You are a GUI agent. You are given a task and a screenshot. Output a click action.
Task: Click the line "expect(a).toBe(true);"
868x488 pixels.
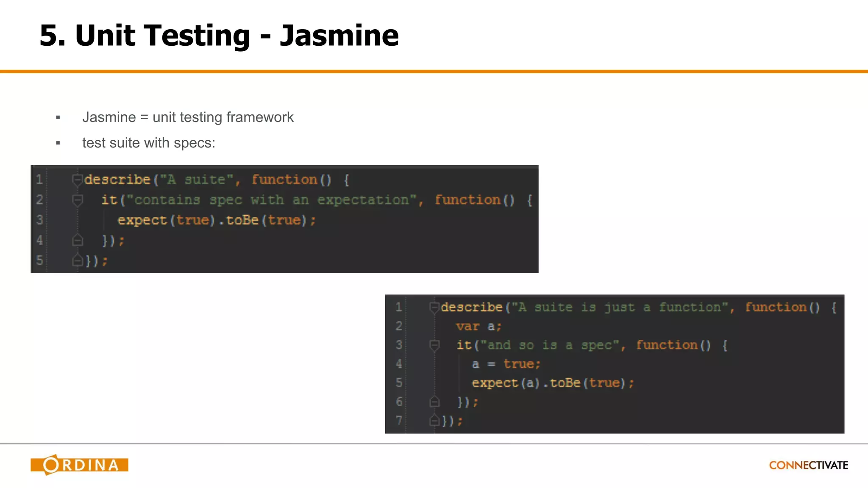click(553, 383)
